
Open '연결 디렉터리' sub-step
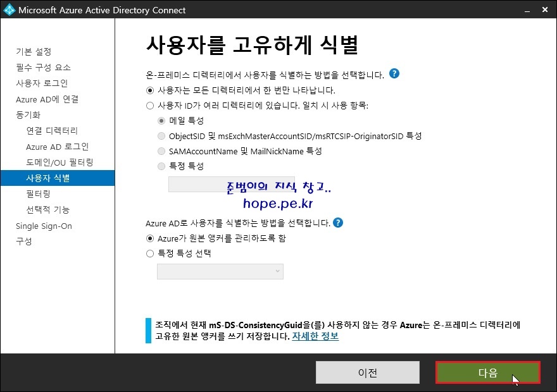[x=52, y=130]
